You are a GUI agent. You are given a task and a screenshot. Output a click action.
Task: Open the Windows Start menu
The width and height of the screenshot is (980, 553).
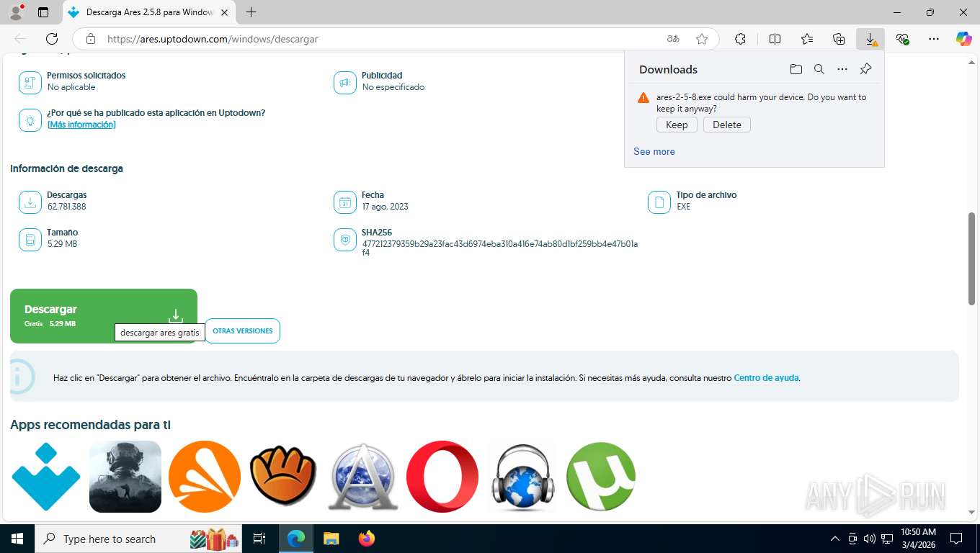[x=17, y=539]
